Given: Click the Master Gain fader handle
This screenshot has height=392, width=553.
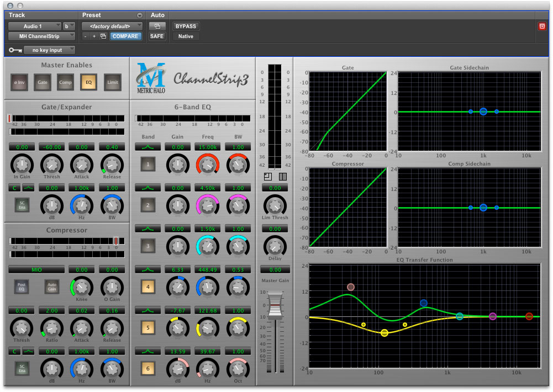Looking at the screenshot, I should 274,305.
